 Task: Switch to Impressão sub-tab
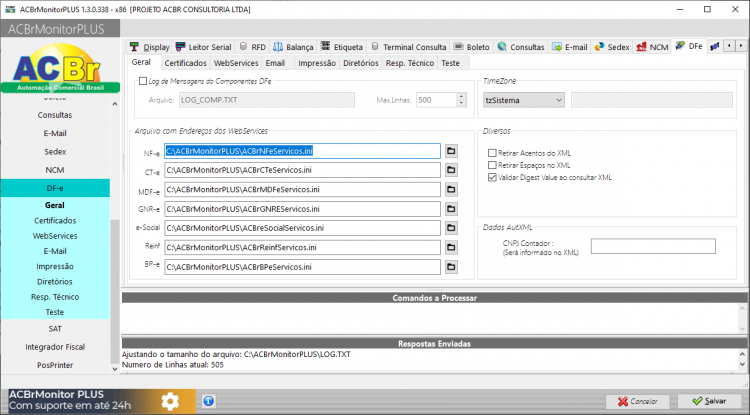[317, 63]
